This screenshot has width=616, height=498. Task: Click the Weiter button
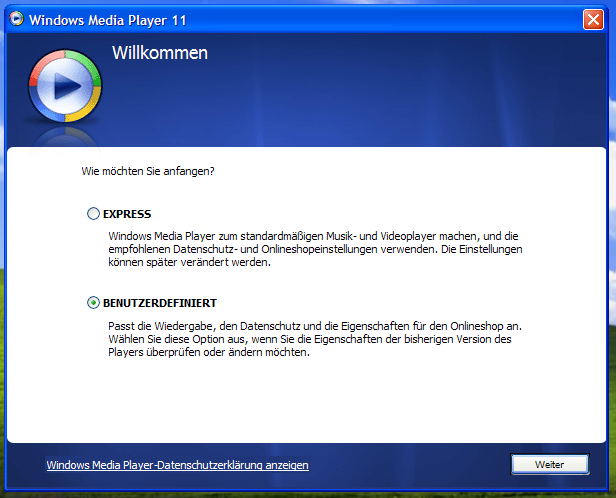pos(550,465)
